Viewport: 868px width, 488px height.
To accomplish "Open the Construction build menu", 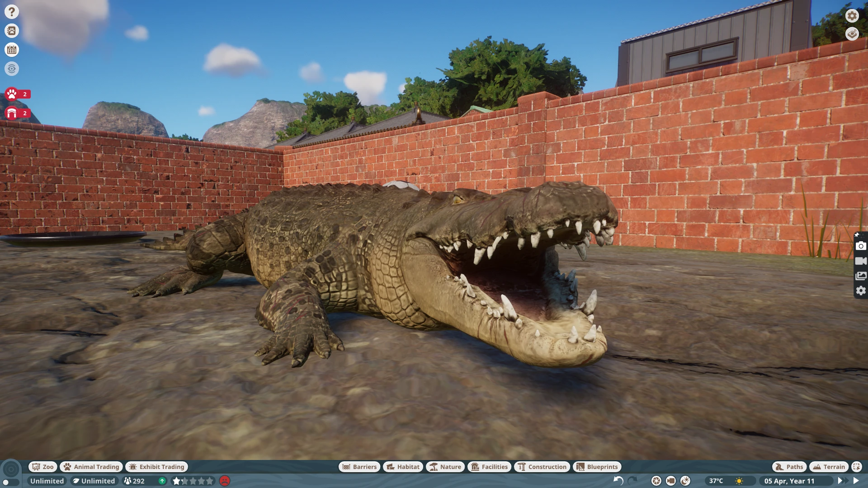I will [x=542, y=467].
